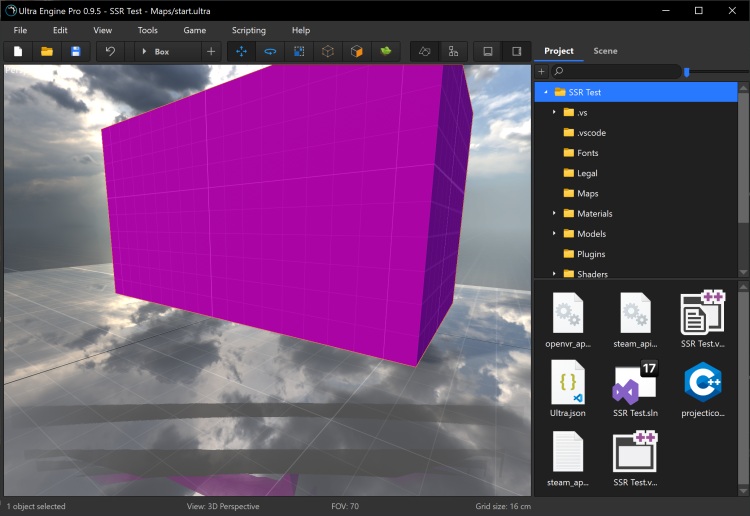Viewport: 750px width, 516px height.
Task: Expand the Materials folder
Action: pyautogui.click(x=554, y=213)
